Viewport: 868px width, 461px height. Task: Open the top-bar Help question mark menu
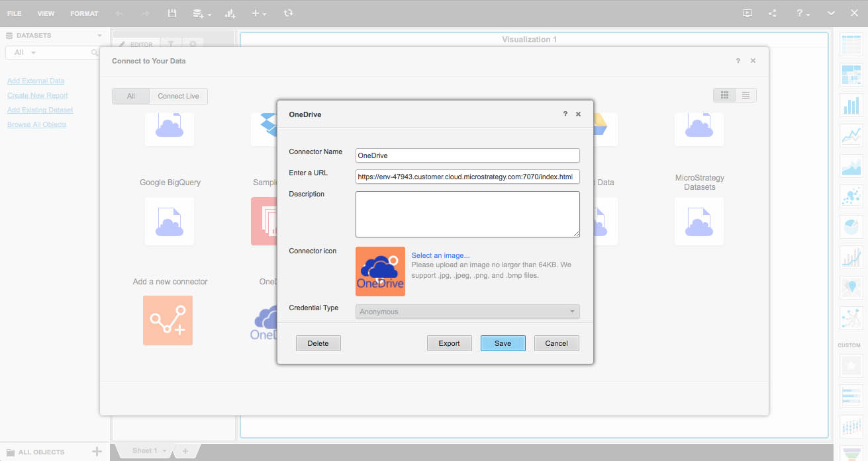tap(802, 13)
